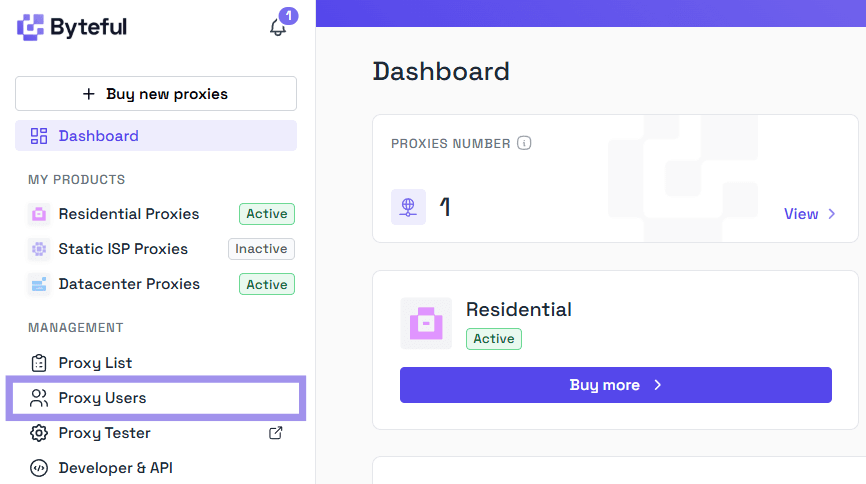Screen dimensions: 866x484
Task: Click the Residential Proxies sidebar icon
Action: pyautogui.click(x=39, y=214)
